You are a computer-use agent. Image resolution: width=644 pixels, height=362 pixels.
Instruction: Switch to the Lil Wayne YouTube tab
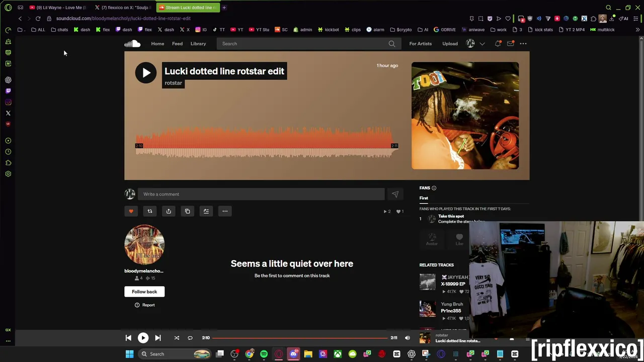tap(58, 8)
